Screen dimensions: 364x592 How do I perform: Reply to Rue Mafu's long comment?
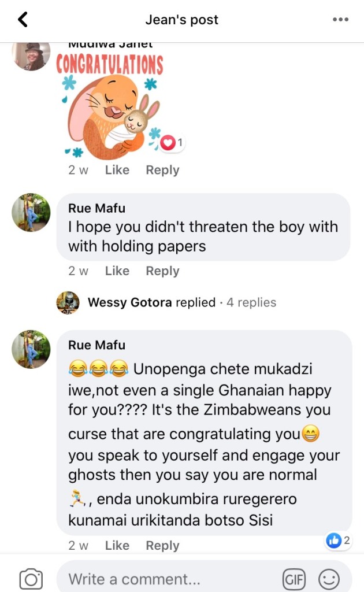coord(162,545)
